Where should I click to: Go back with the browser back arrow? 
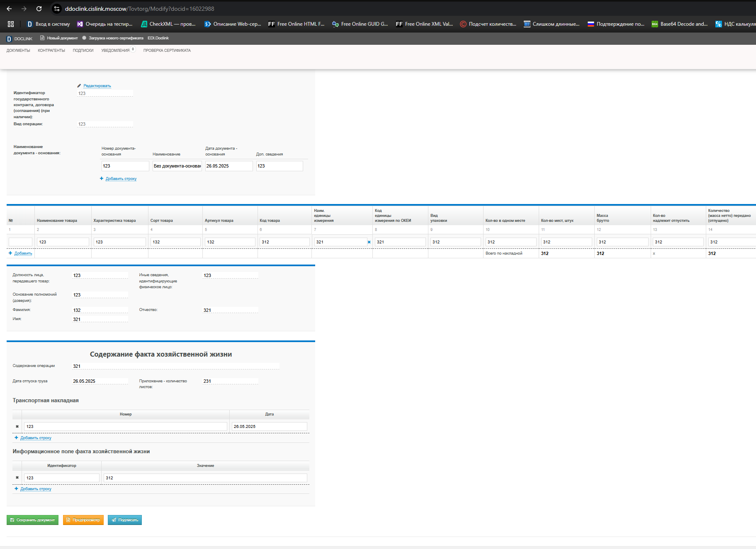pyautogui.click(x=9, y=9)
